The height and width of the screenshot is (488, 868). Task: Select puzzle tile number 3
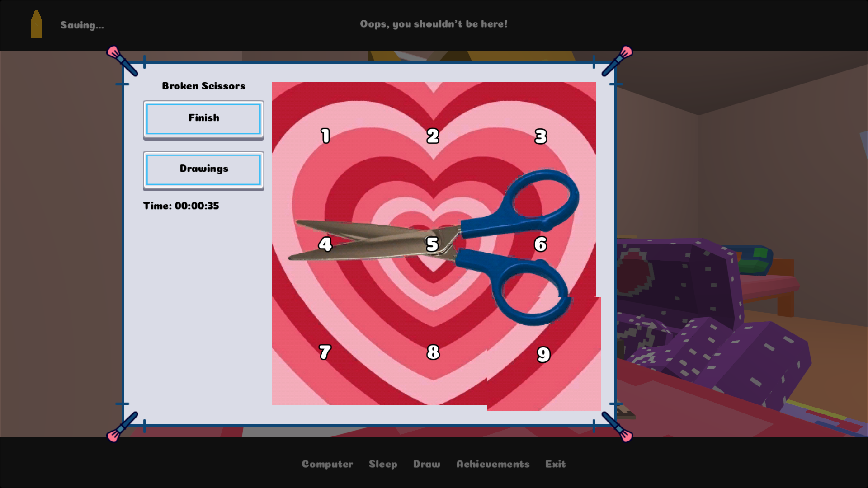[541, 136]
